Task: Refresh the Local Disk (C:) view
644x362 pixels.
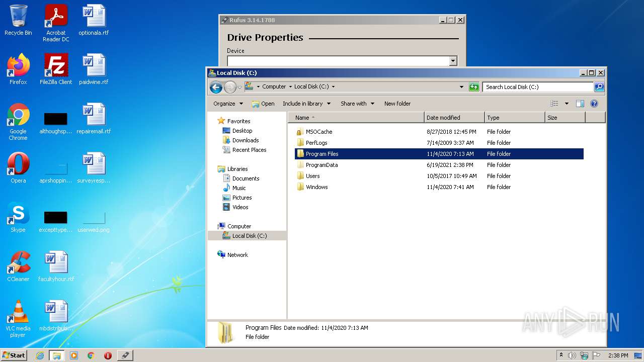Action: 474,87
